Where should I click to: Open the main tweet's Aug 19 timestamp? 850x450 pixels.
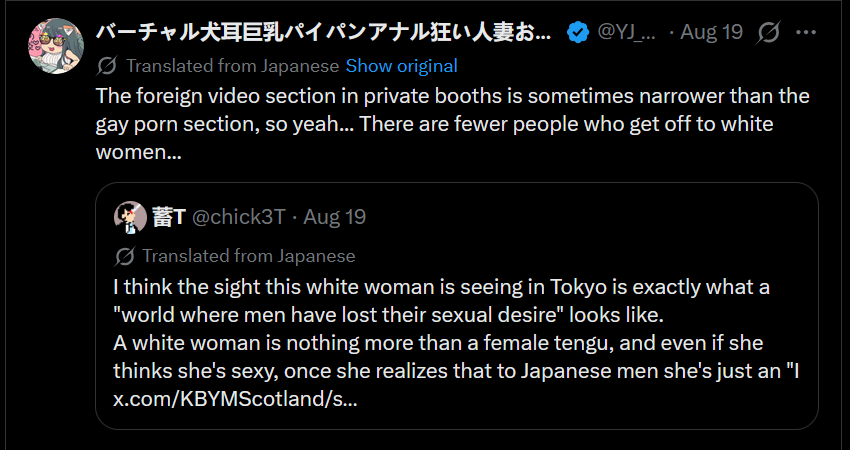(x=711, y=33)
